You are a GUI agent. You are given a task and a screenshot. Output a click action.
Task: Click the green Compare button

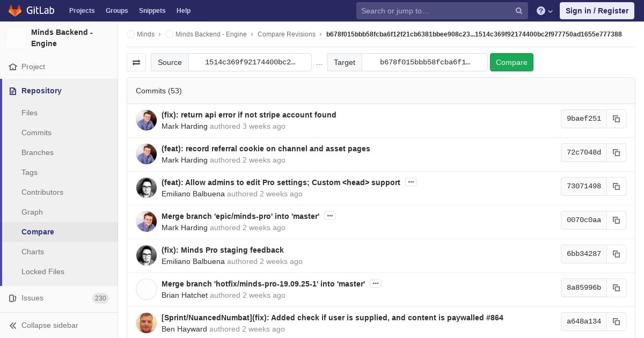pyautogui.click(x=511, y=62)
